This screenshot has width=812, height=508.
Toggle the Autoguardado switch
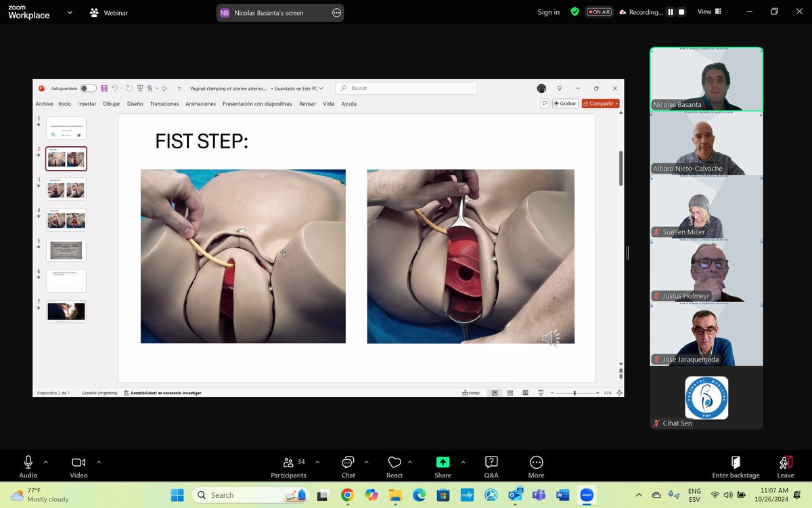point(88,88)
